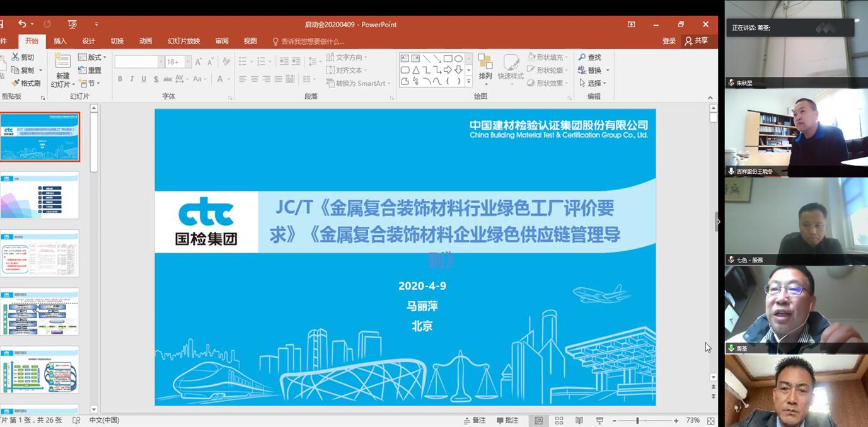Open Shape Outline (形状轮廓) menu

tap(547, 70)
